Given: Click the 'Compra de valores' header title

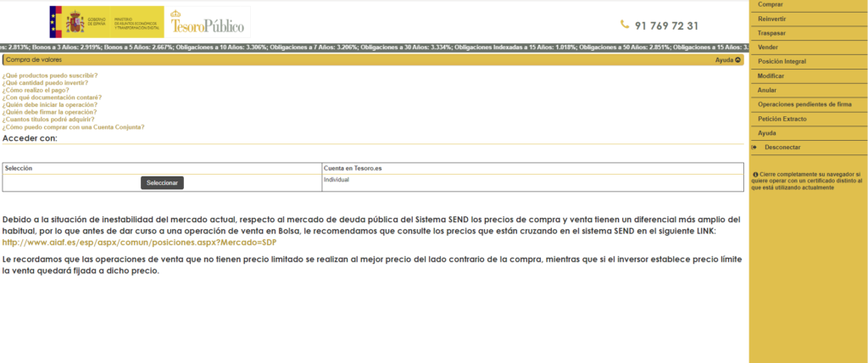Looking at the screenshot, I should point(34,60).
